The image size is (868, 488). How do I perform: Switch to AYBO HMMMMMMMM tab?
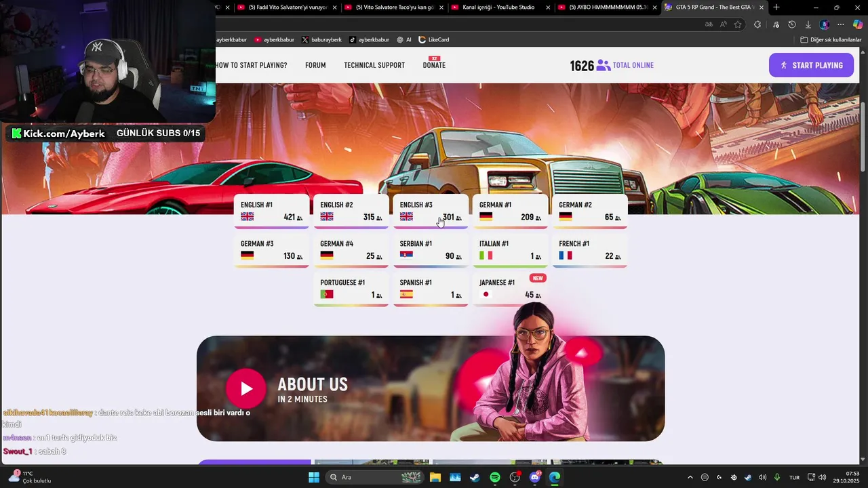(x=607, y=7)
